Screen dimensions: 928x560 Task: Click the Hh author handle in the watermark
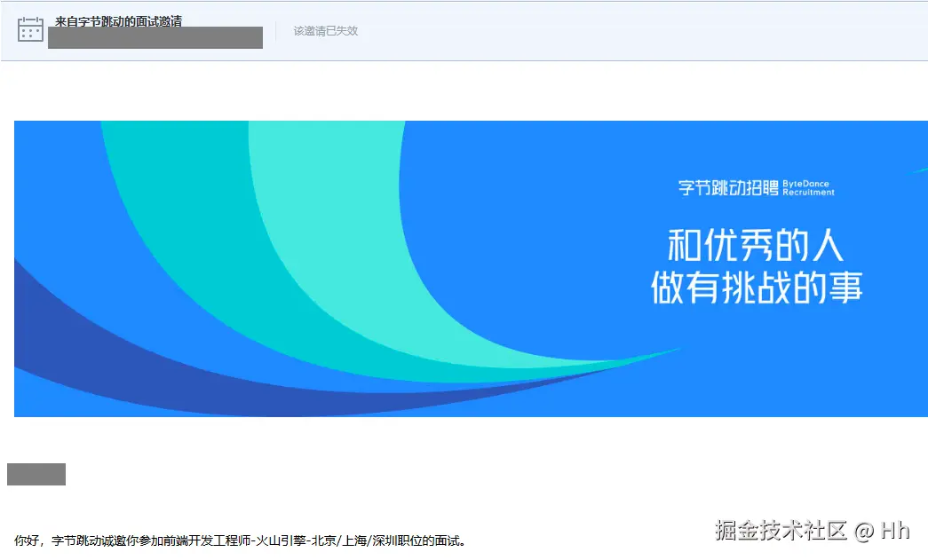pyautogui.click(x=894, y=531)
